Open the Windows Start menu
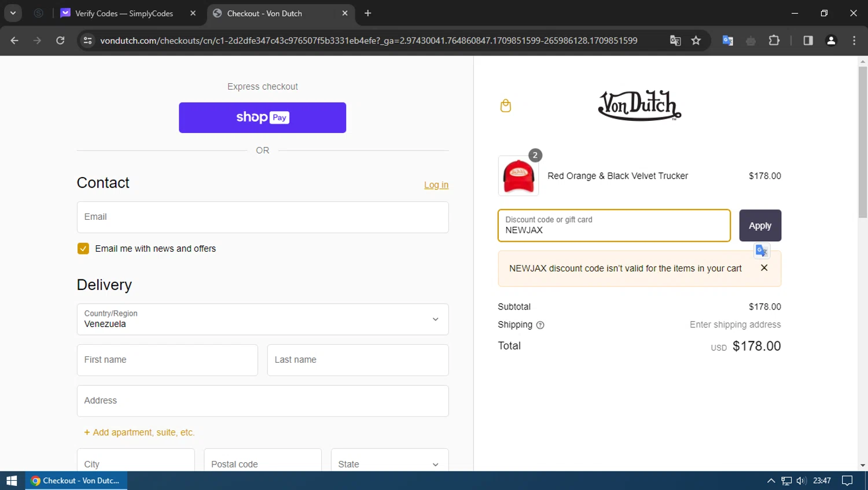868x490 pixels. [x=12, y=481]
